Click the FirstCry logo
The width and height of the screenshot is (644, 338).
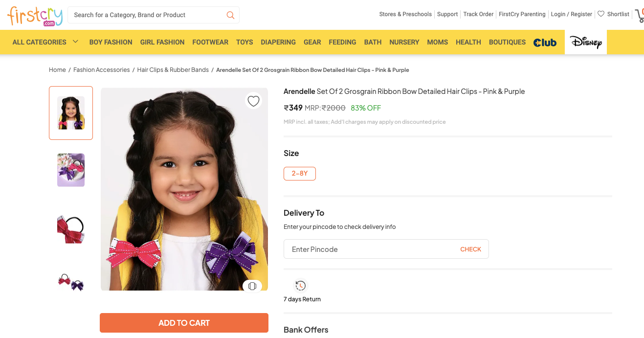tap(35, 16)
